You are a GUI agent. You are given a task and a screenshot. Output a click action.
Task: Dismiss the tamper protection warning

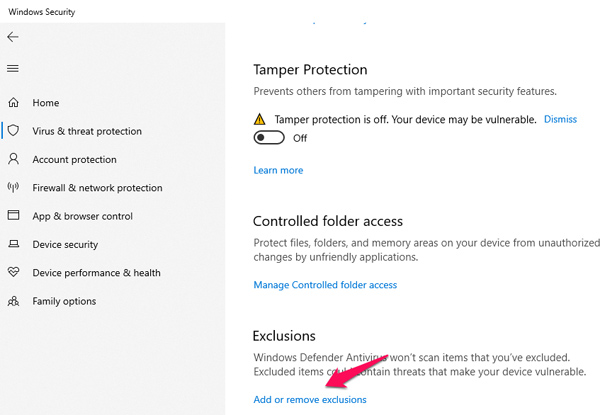[x=560, y=119]
